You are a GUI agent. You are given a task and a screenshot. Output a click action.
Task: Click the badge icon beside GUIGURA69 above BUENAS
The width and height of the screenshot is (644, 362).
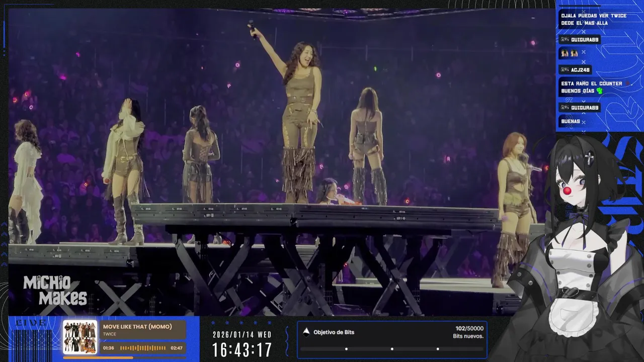click(565, 108)
